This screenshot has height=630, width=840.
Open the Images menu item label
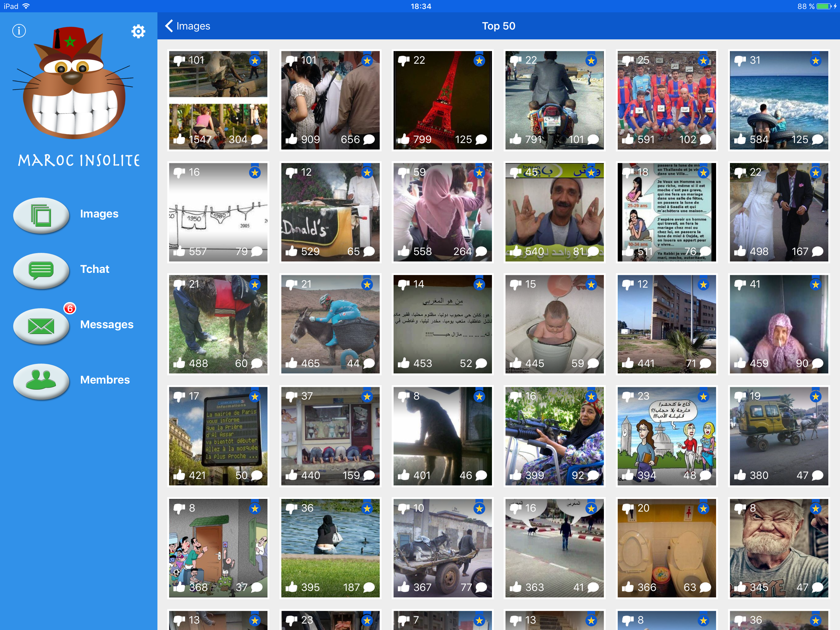click(x=99, y=214)
